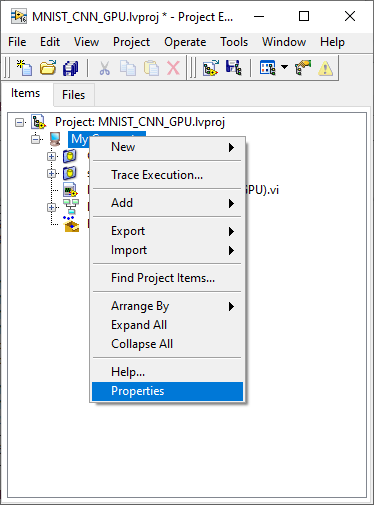374x505 pixels.
Task: Click the red Delete X icon
Action: coord(173,68)
